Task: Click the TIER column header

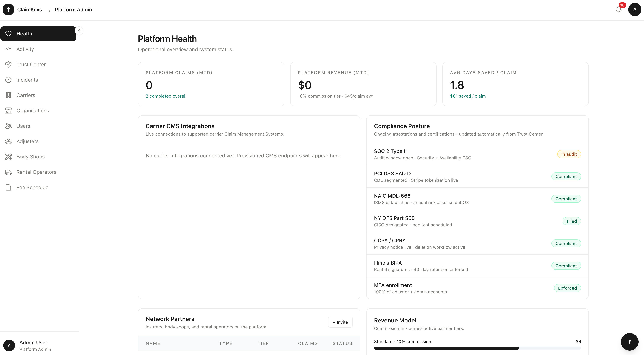Action: 263,343
